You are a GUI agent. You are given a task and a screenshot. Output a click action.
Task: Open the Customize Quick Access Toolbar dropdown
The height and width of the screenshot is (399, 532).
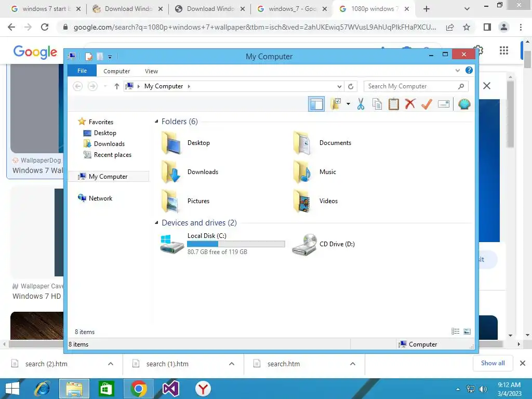point(110,57)
